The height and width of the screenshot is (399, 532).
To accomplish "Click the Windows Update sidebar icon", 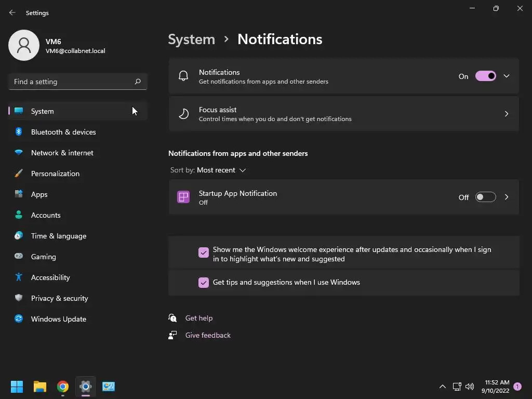I will (x=19, y=319).
